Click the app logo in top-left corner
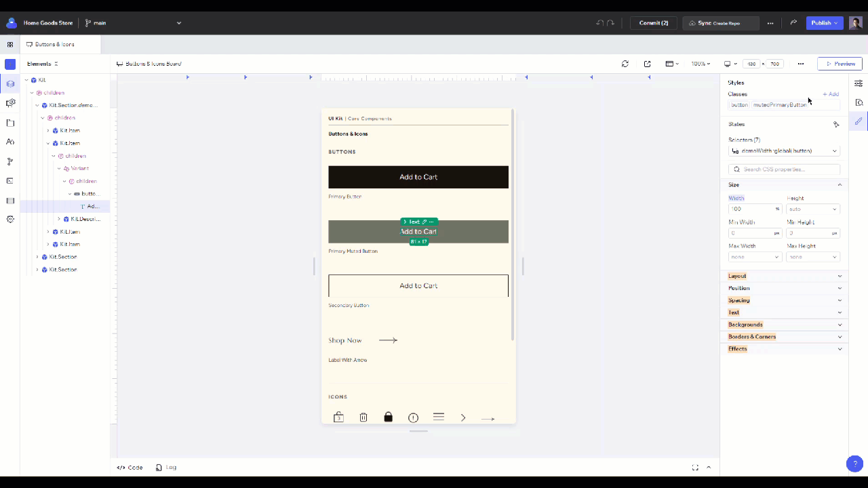868x488 pixels. tap(12, 23)
